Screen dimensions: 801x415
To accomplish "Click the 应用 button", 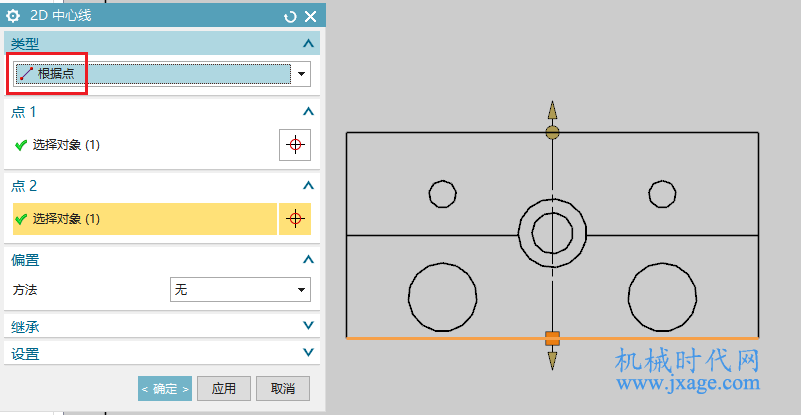I will 224,388.
